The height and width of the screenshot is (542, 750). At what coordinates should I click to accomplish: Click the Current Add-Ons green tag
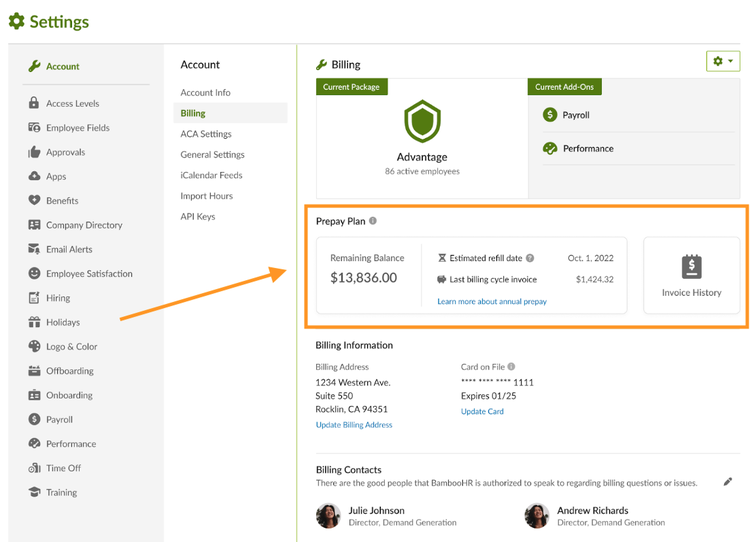pos(564,87)
